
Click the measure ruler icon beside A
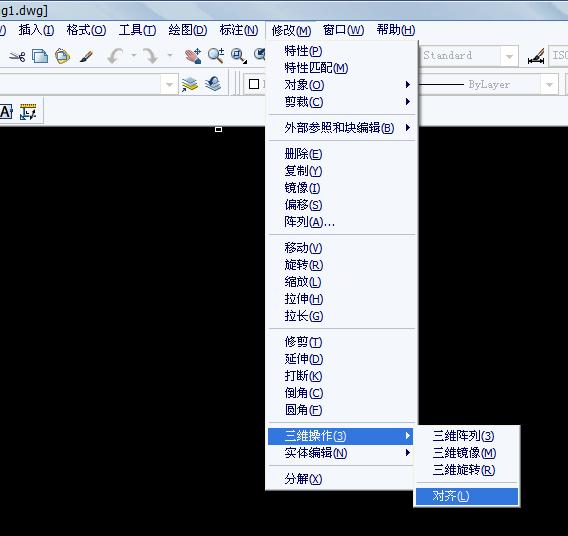[x=28, y=112]
